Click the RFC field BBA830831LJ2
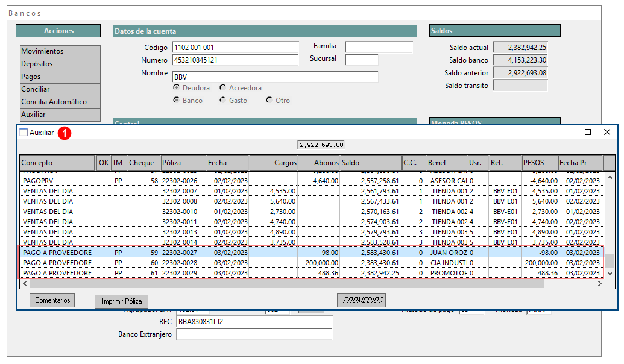Screen dimensions: 624x364 point(254,322)
